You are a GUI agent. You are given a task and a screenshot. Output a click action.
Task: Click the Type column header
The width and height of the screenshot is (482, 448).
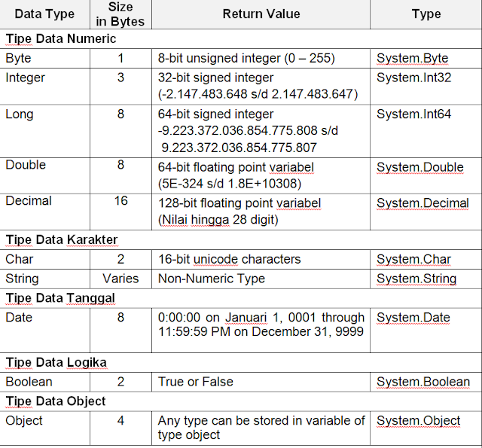(x=426, y=14)
